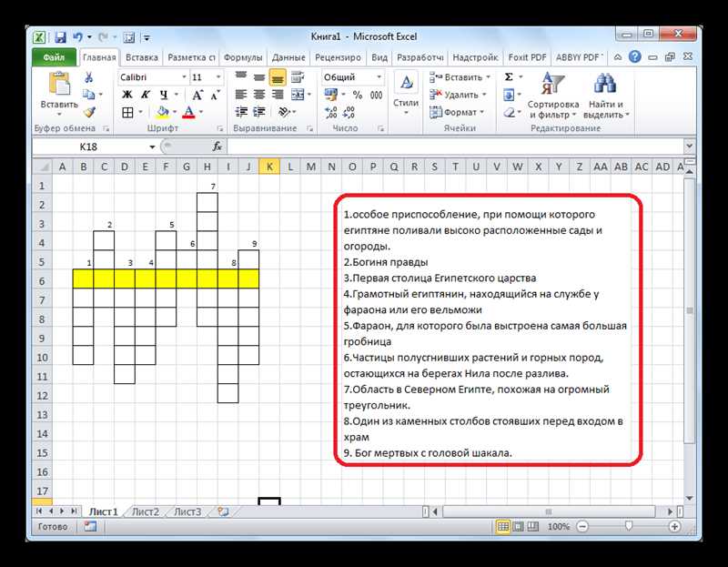Expand the Удалить cells dropdown arrow

[484, 95]
